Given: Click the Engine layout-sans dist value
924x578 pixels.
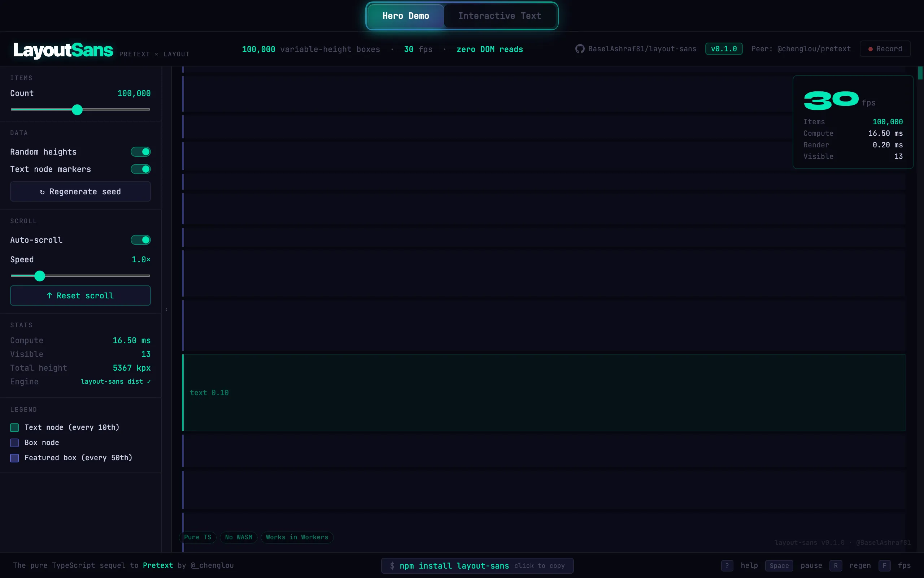Looking at the screenshot, I should click(x=115, y=381).
